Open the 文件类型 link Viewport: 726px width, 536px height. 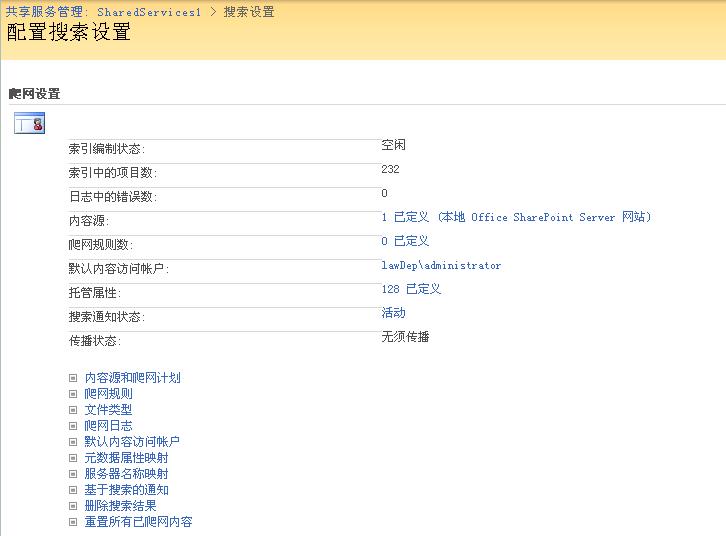tap(108, 410)
